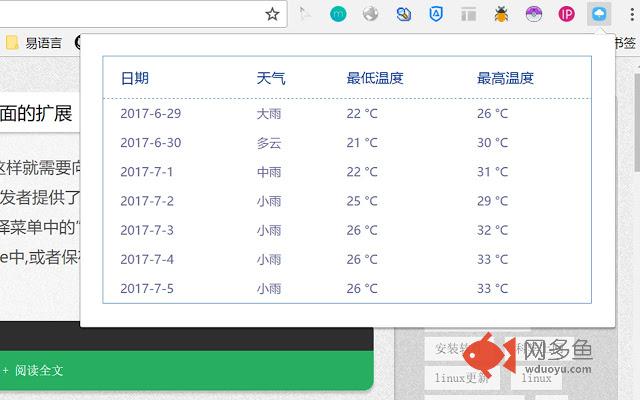The image size is (640, 400).
Task: Open the blue shield extension icon
Action: [x=436, y=14]
